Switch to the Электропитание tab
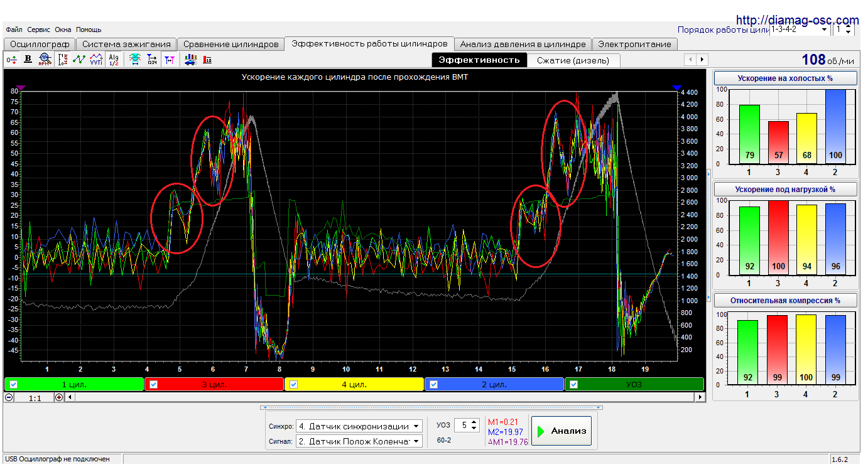Image resolution: width=868 pixels, height=467 pixels. [x=635, y=44]
